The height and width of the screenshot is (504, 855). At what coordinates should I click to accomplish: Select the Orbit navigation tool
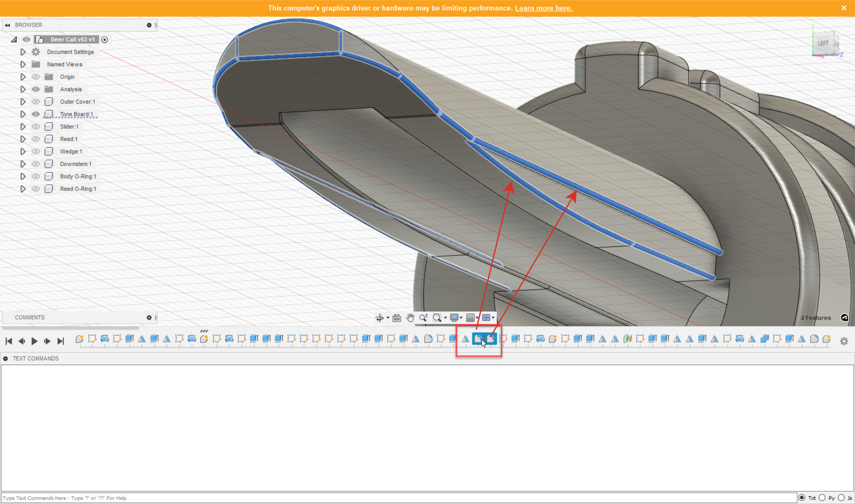[379, 318]
